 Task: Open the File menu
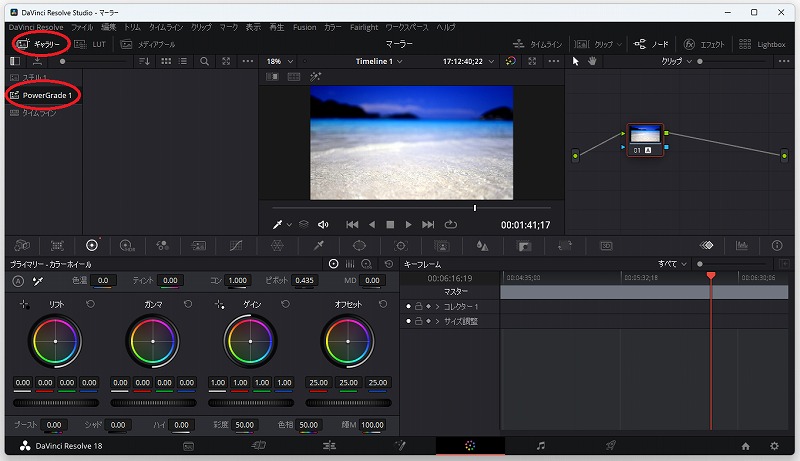(82, 27)
